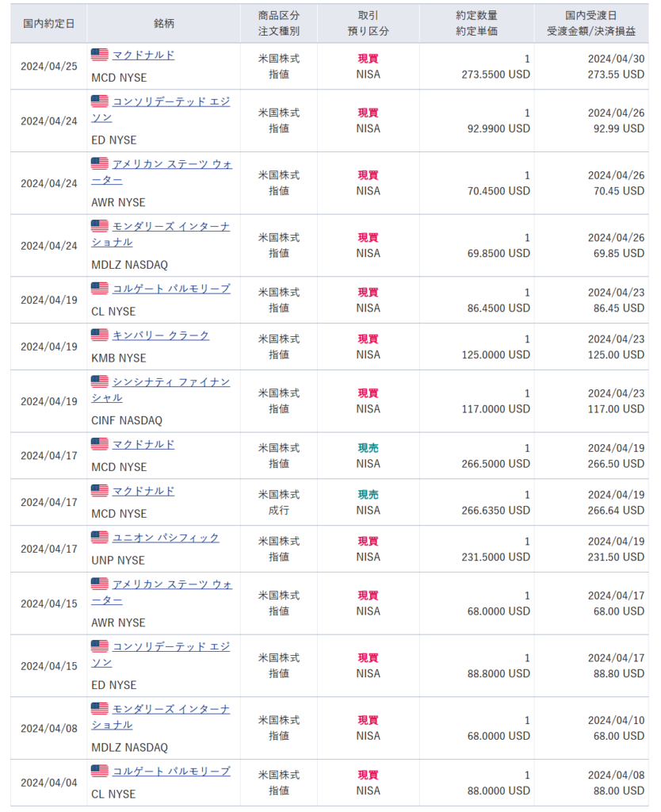The width and height of the screenshot is (661, 812).
Task: Click flag icon beside 2024/04/08 モンダリーズ インターナショナル
Action: [99, 709]
